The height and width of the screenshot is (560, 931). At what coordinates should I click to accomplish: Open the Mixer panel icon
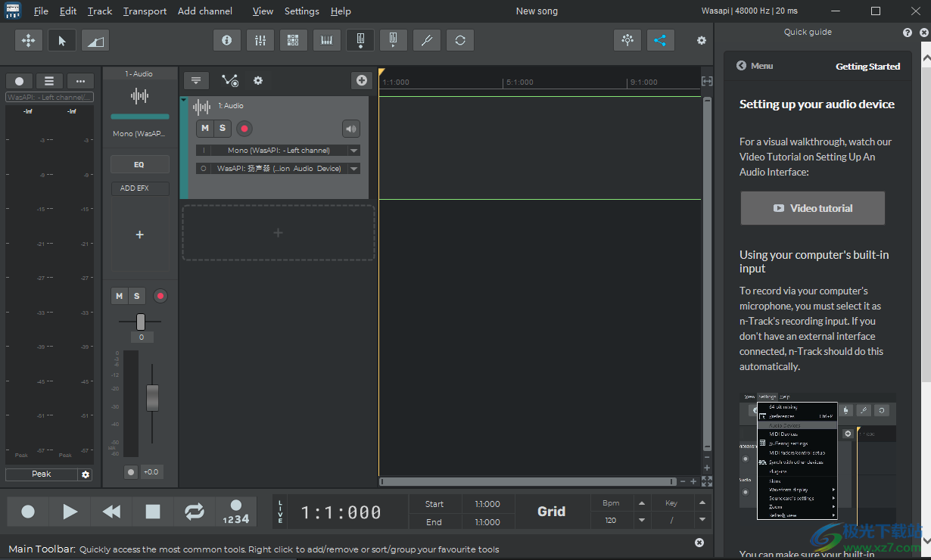point(260,39)
